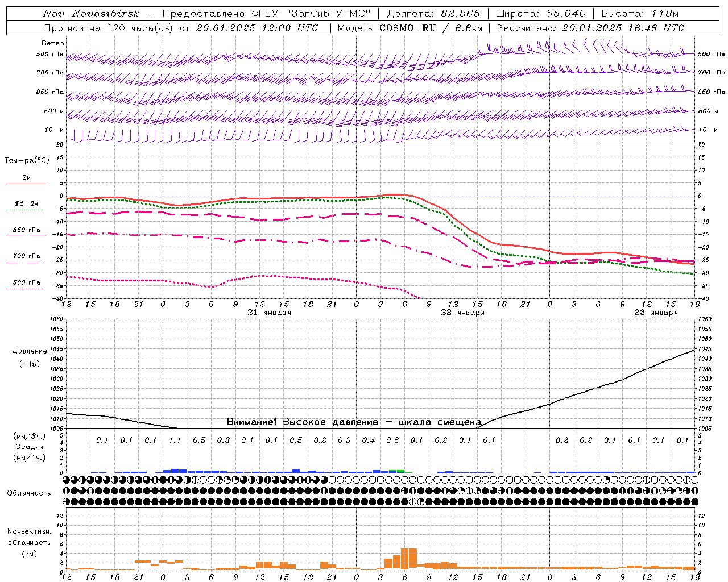Click the "Осадки" precipitation label
Viewport: 728px width, 582px height.
(x=30, y=447)
